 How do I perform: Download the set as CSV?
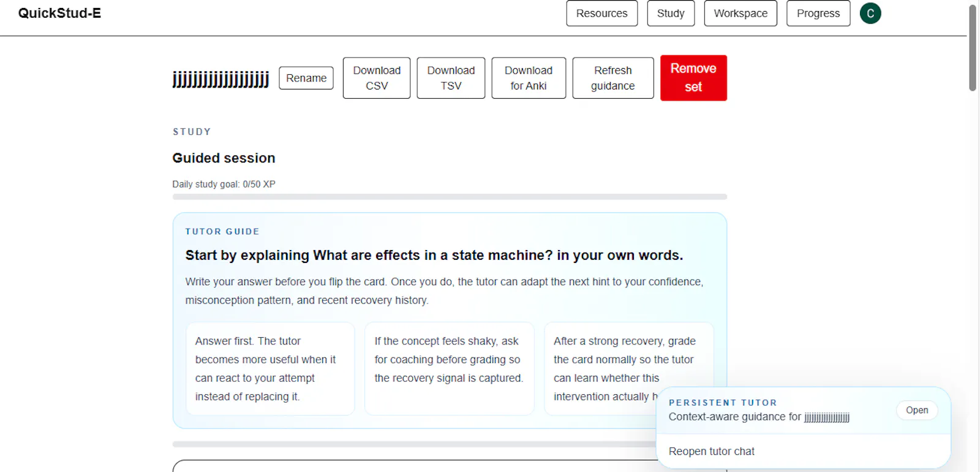tap(377, 78)
